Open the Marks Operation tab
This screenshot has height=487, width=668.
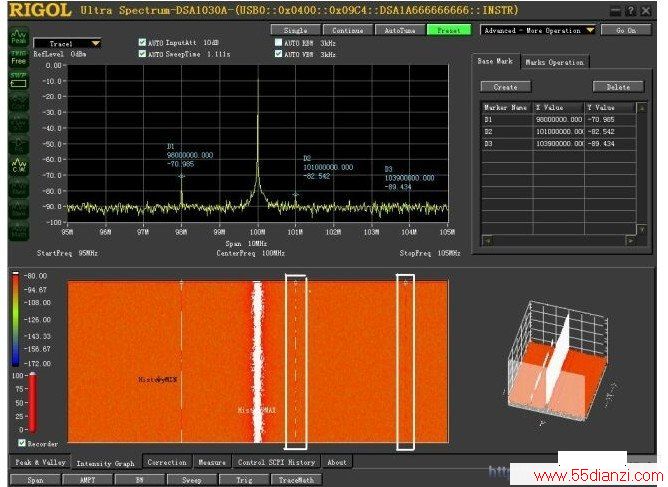tap(554, 62)
